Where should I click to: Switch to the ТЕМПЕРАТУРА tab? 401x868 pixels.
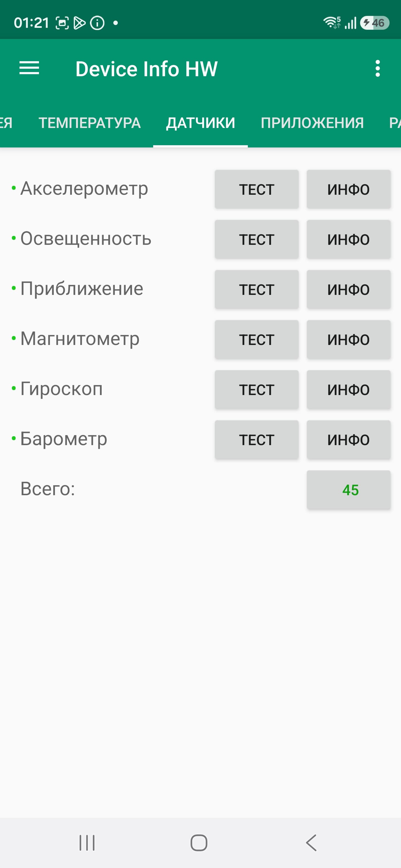tap(89, 123)
